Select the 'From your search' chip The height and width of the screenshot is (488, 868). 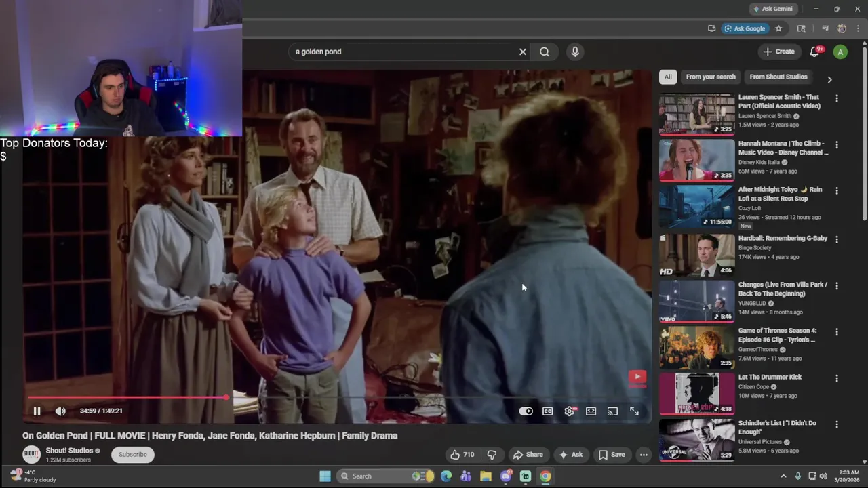point(711,77)
